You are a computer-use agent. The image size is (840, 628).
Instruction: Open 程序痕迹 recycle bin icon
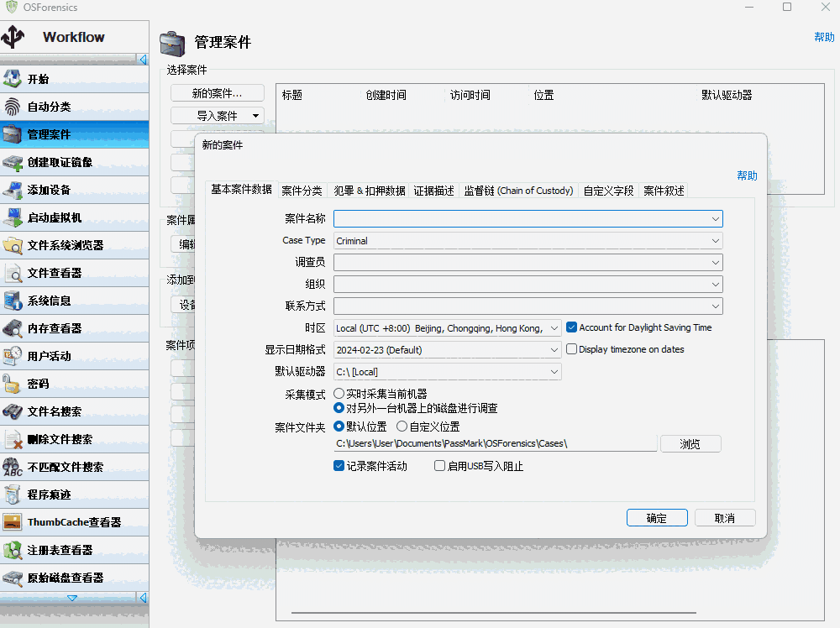pyautogui.click(x=13, y=495)
